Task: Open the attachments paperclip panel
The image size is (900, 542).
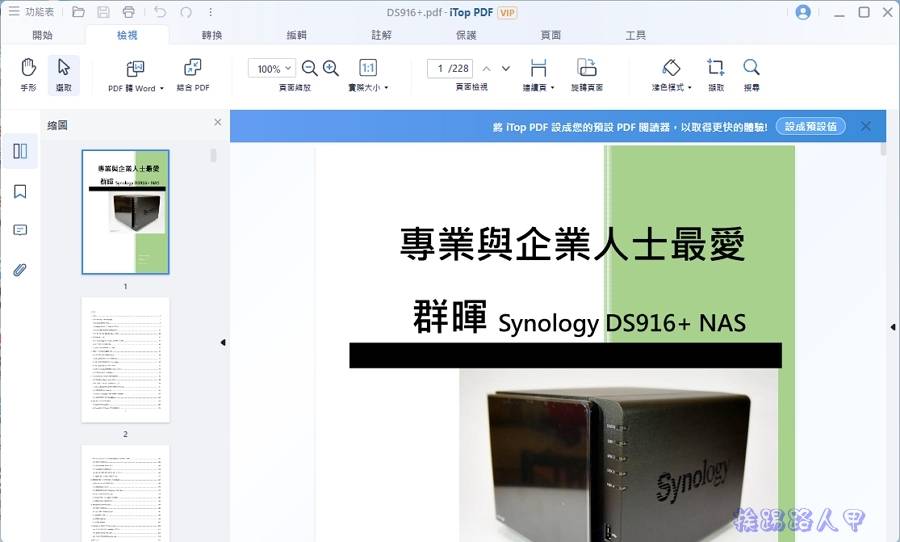Action: click(20, 270)
